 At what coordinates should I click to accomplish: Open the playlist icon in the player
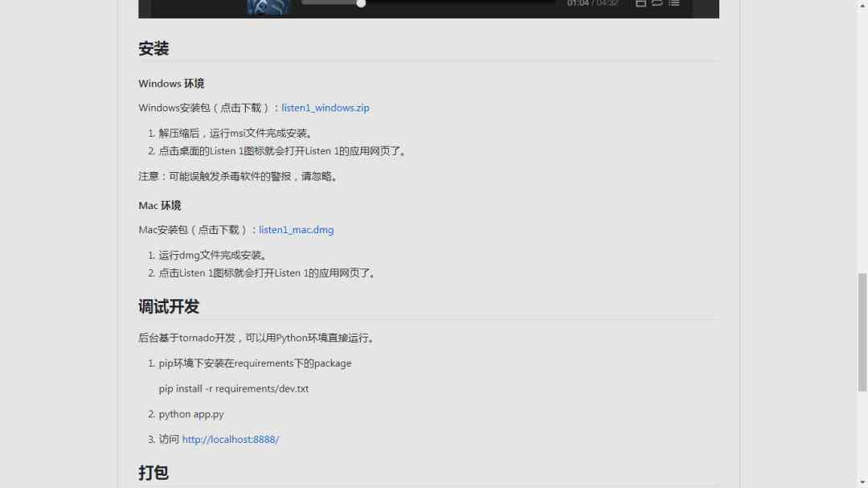[674, 3]
